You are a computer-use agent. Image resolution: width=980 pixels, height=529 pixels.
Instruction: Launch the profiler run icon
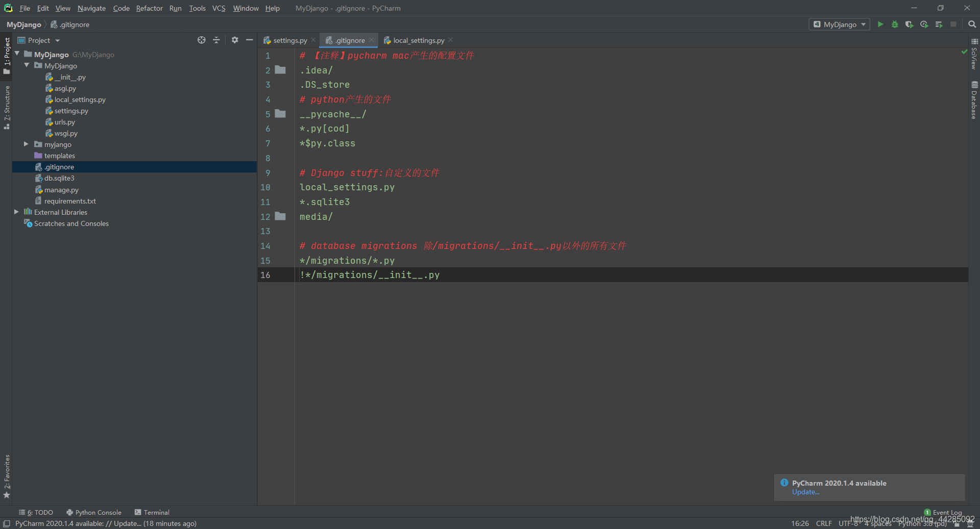[924, 24]
